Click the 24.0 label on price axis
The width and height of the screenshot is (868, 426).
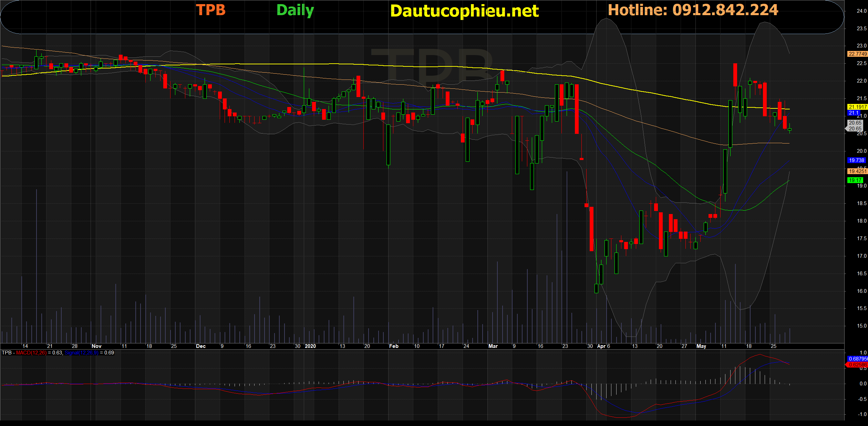coord(861,11)
